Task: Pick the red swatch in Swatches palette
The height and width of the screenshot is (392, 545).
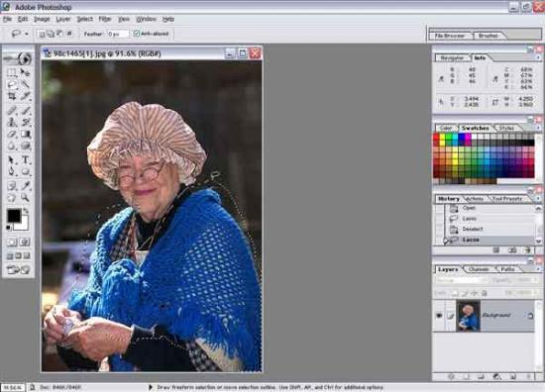Action: (x=436, y=137)
